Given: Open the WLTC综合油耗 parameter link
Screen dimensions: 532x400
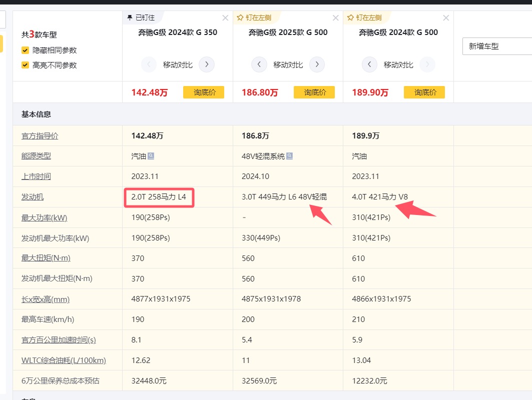Looking at the screenshot, I should coord(64,360).
